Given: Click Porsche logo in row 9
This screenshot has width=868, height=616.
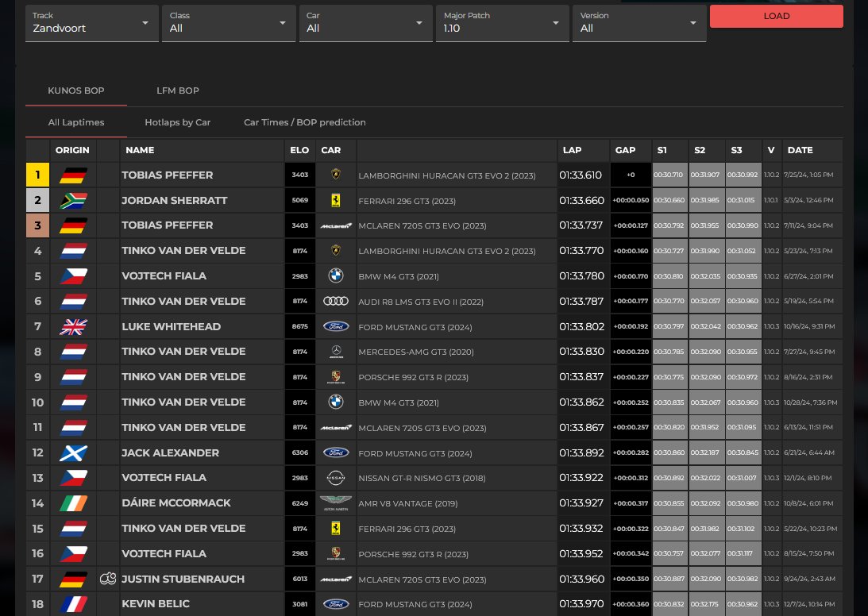Looking at the screenshot, I should (x=335, y=377).
